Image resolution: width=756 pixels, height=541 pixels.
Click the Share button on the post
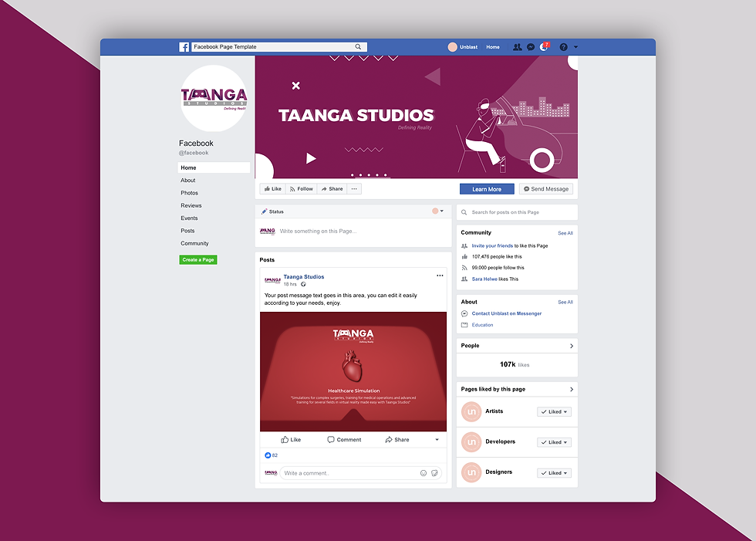[x=397, y=440]
